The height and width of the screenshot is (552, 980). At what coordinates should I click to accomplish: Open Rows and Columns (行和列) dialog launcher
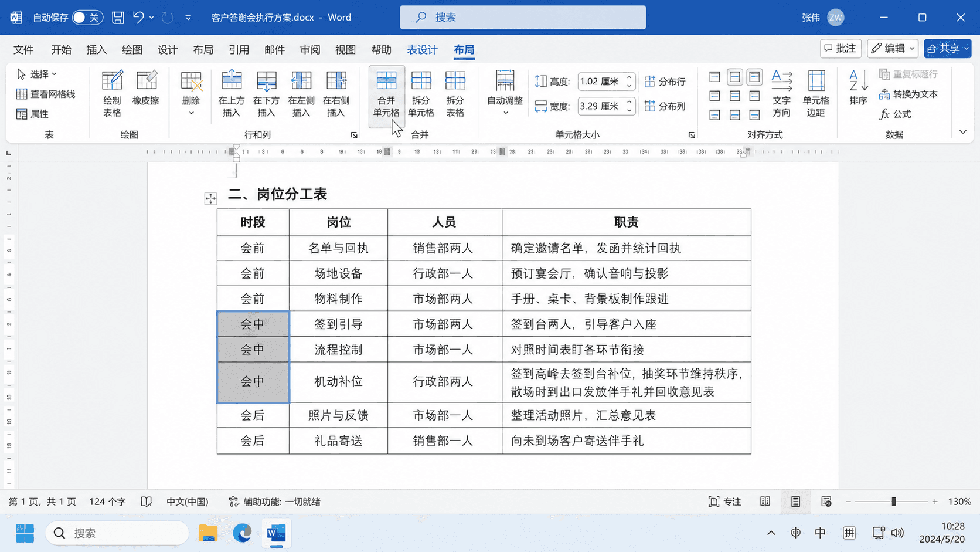pyautogui.click(x=354, y=135)
